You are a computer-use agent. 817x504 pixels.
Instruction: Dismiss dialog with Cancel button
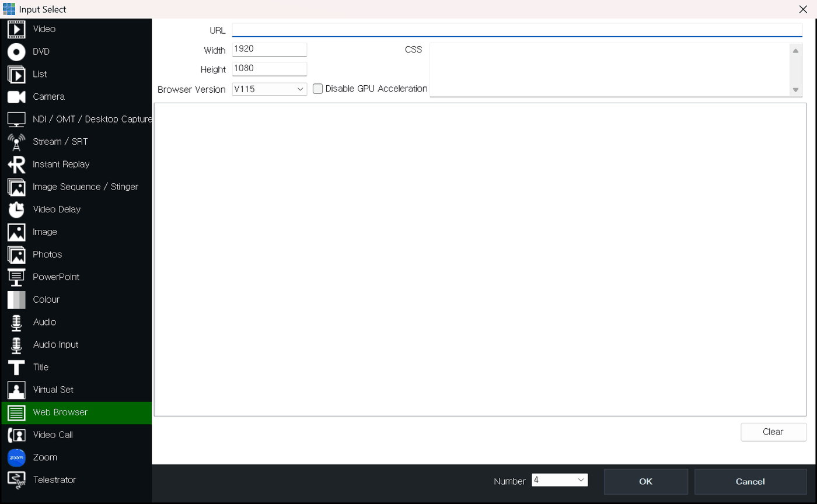pyautogui.click(x=750, y=481)
